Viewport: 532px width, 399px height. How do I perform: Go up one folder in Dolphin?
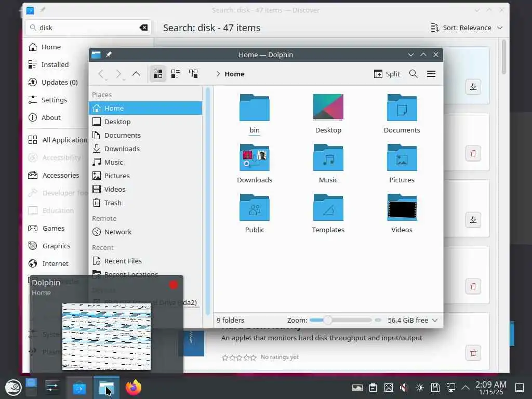point(136,74)
